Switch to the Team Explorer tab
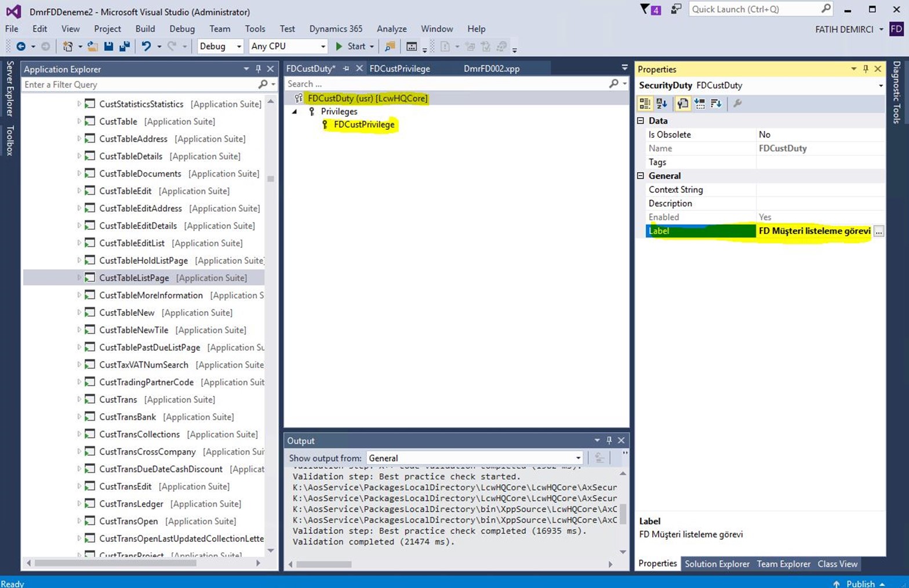 point(783,564)
